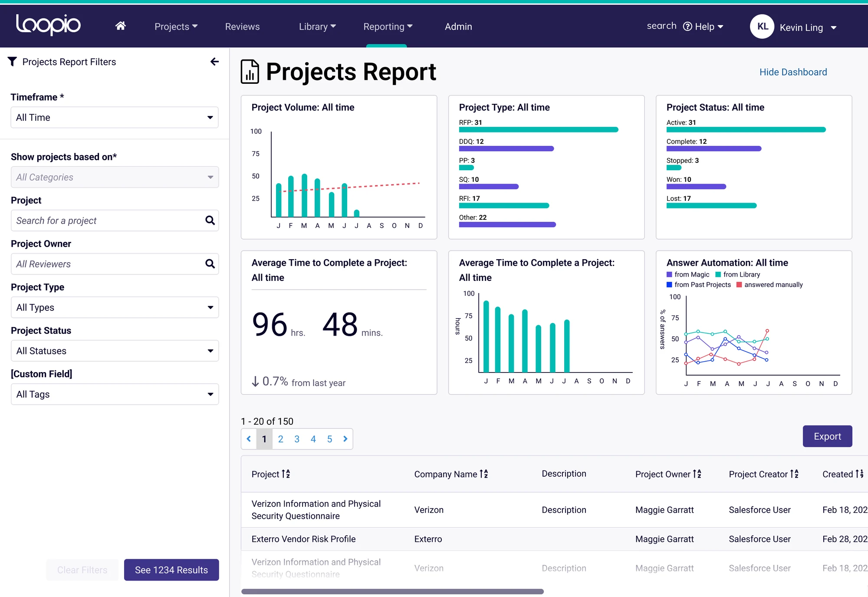The height and width of the screenshot is (597, 868).
Task: Go to page 4
Action: tap(313, 439)
